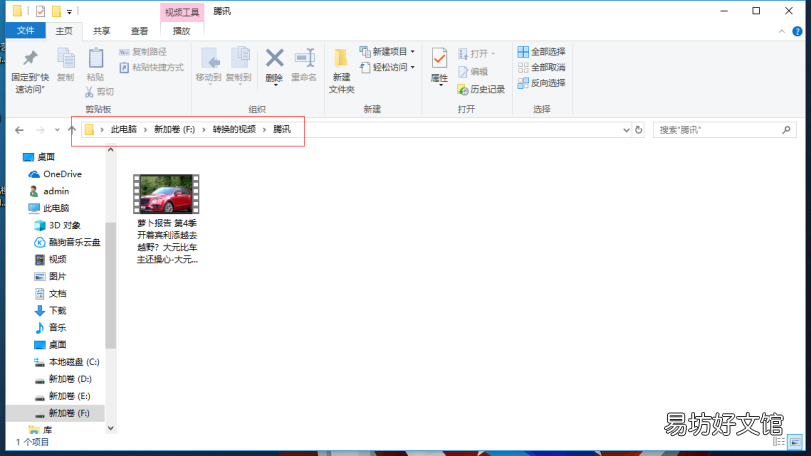This screenshot has width=811, height=456.
Task: Go back with the Back arrow
Action: [19, 130]
